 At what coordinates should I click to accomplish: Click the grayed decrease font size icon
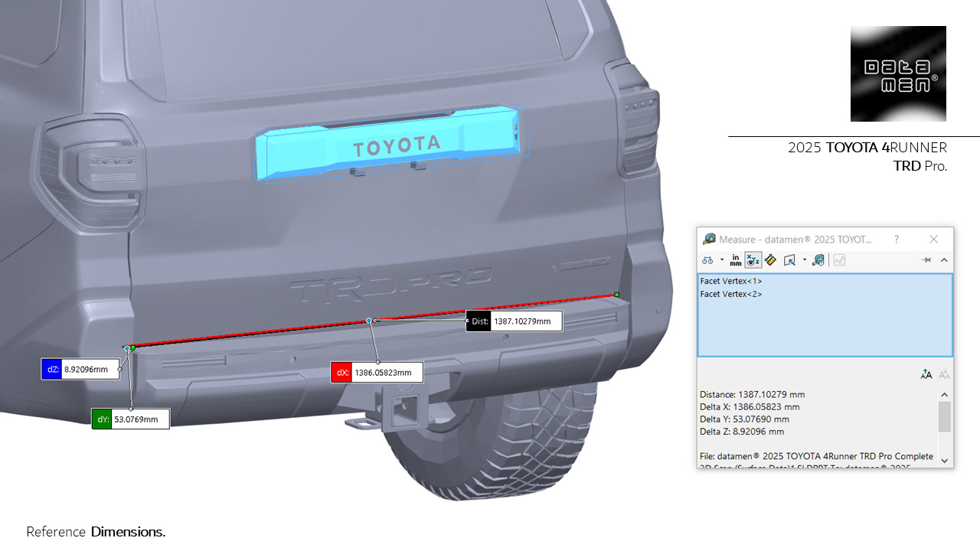click(944, 374)
